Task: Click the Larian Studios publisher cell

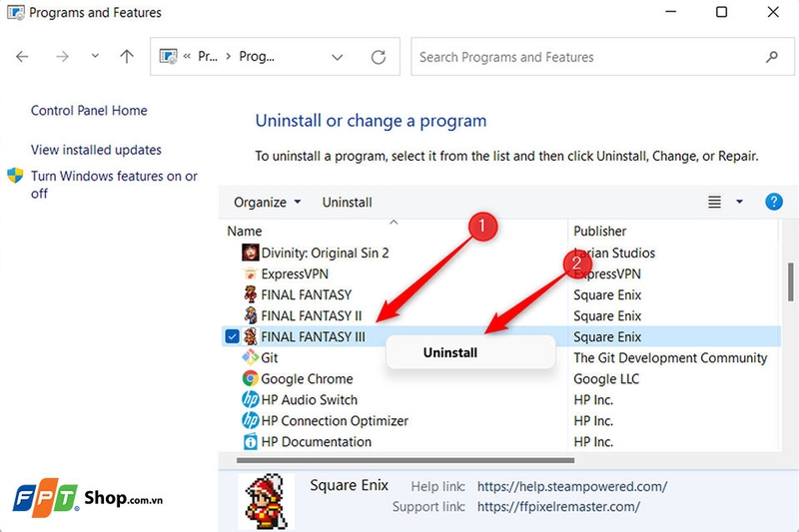Action: (614, 253)
